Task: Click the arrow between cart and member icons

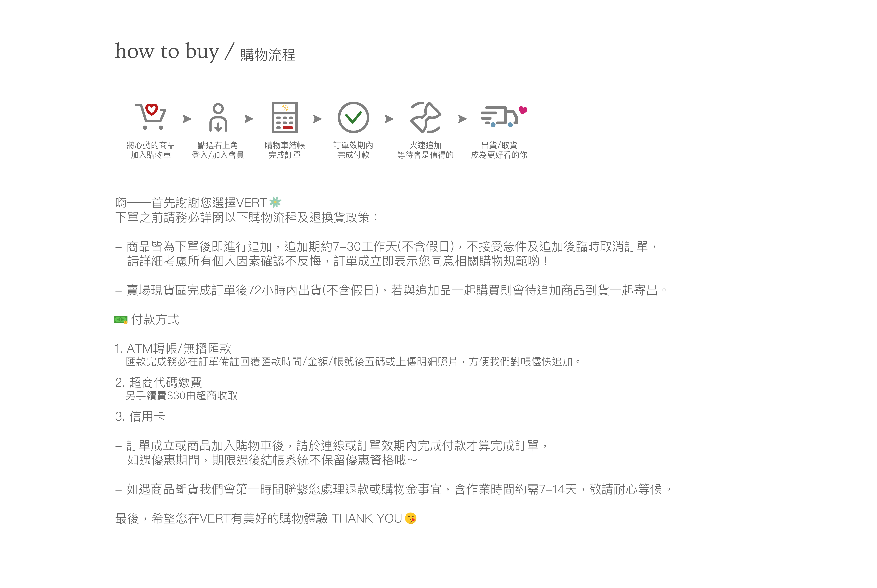Action: (x=187, y=119)
